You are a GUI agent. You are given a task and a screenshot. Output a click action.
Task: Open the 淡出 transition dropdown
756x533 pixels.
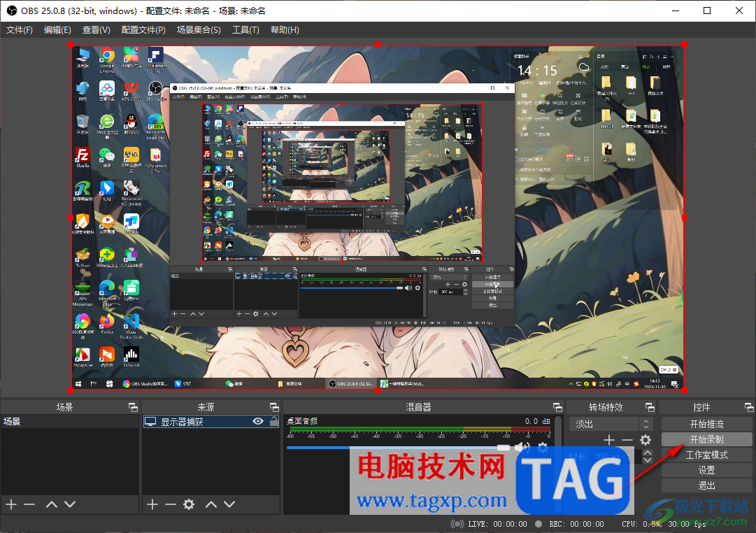pos(611,425)
